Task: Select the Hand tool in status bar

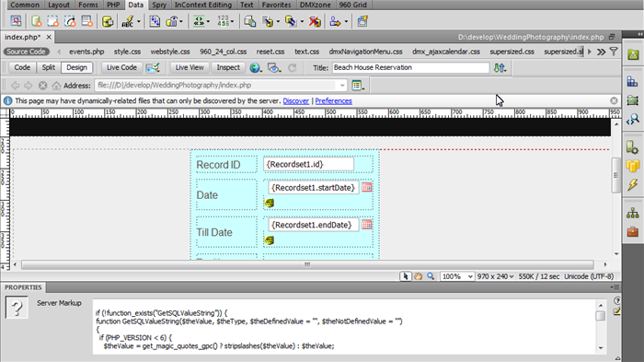Action: click(418, 276)
